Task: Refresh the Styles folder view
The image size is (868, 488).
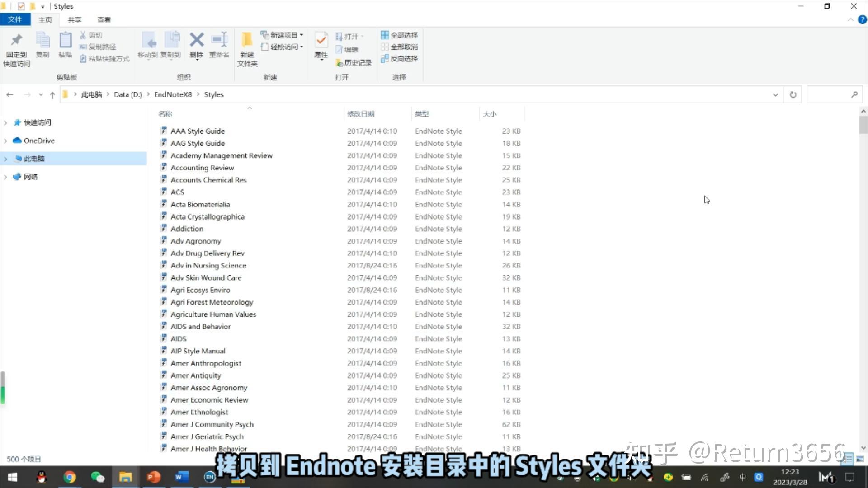Action: (x=793, y=94)
